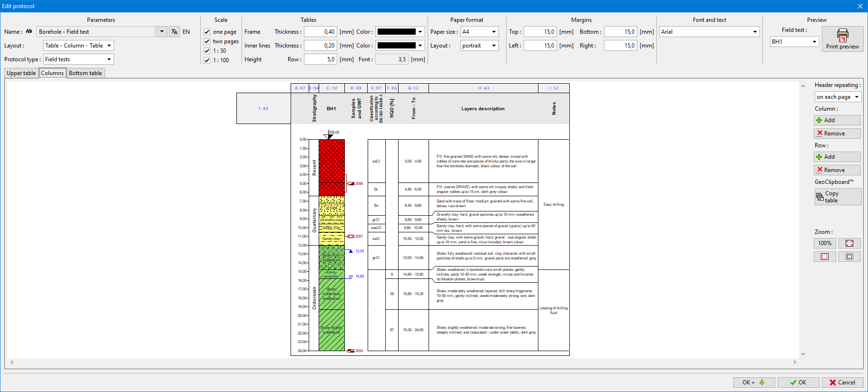868x392 pixels.
Task: Toggle the two pages scale checkbox
Action: (x=207, y=41)
